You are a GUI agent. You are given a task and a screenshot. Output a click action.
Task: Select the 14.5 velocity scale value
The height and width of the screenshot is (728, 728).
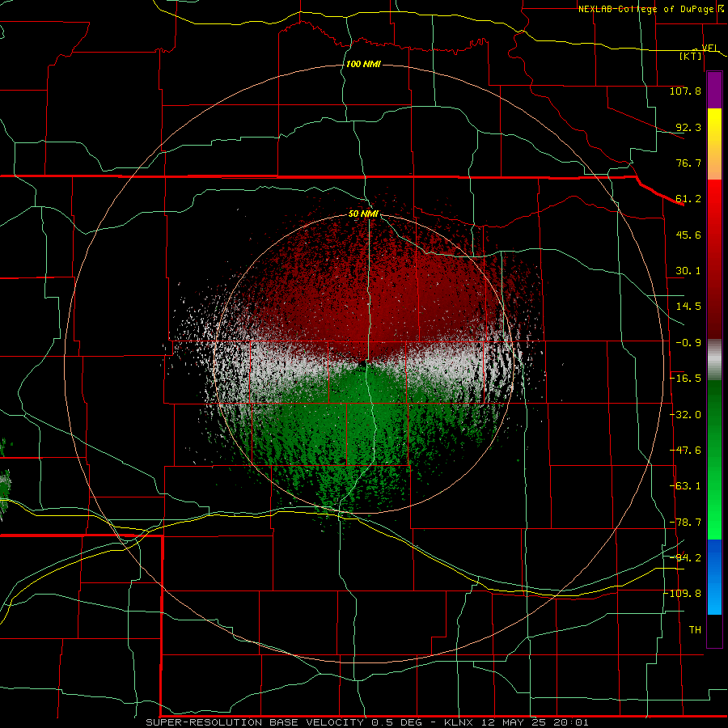(688, 307)
